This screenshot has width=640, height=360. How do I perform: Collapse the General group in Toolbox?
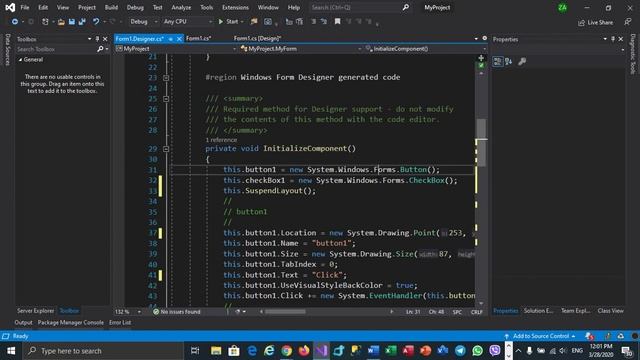pyautogui.click(x=20, y=60)
